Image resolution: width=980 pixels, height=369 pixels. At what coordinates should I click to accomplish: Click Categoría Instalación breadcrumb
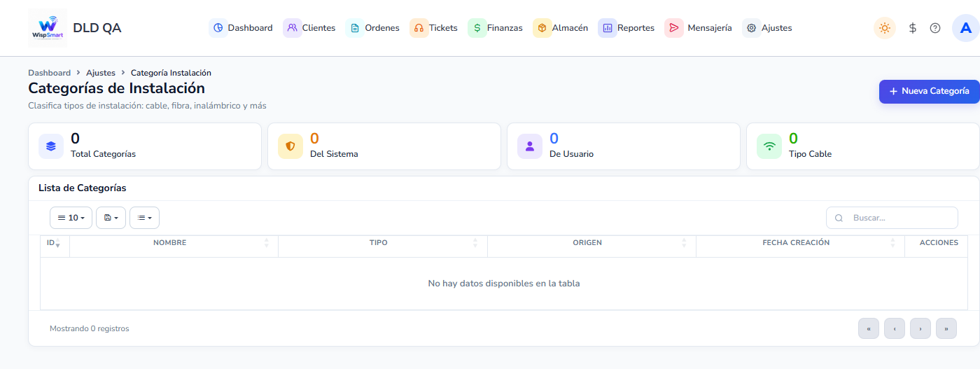coord(171,73)
